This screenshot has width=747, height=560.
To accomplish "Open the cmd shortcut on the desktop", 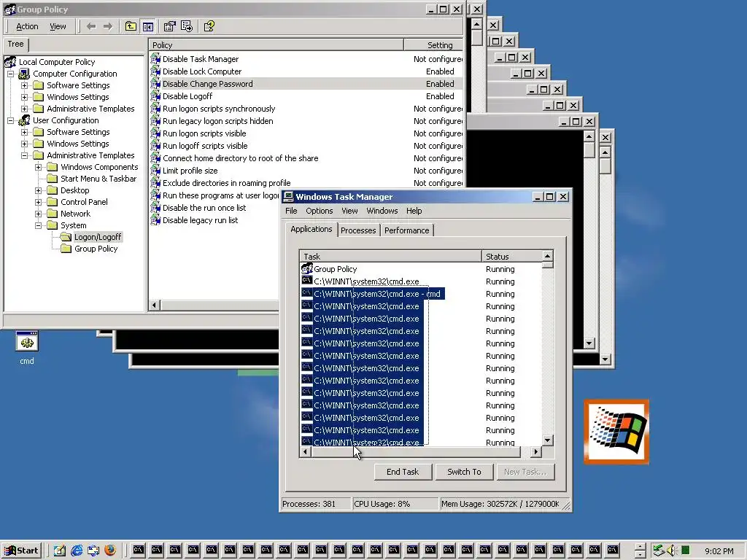I will point(27,341).
